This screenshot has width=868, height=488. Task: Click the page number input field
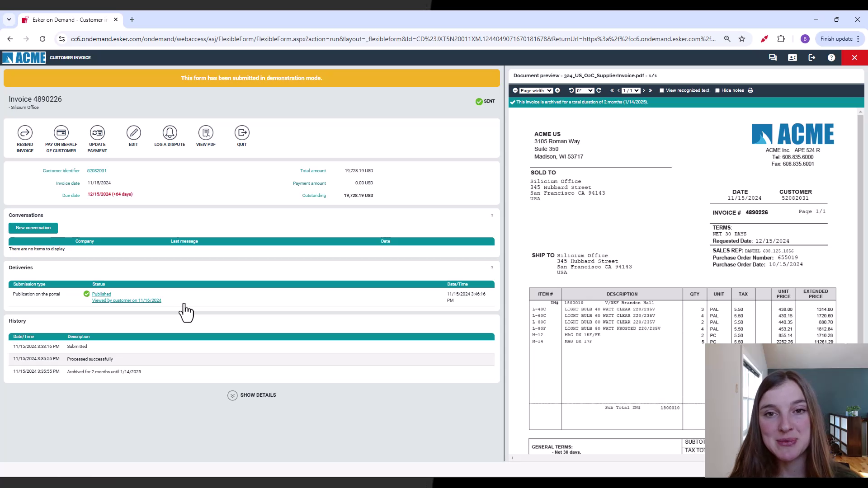click(631, 90)
